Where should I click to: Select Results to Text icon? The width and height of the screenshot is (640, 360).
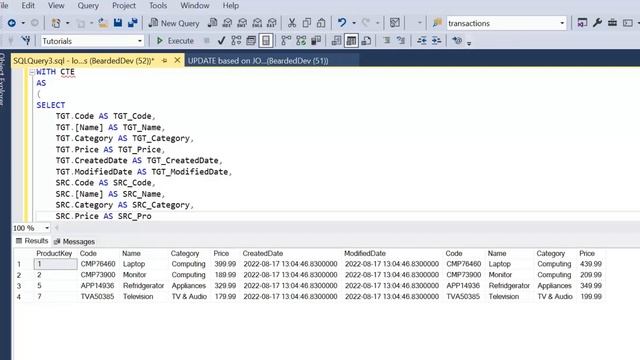pyautogui.click(x=336, y=40)
